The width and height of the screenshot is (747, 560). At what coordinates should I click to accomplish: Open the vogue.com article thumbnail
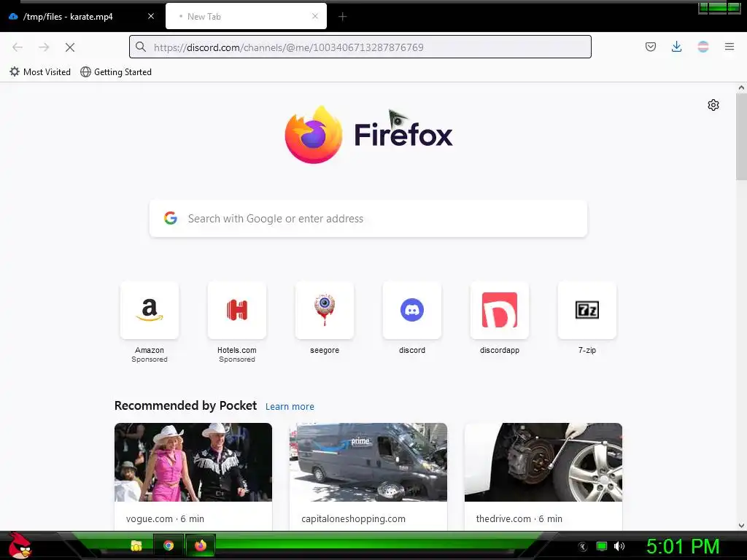point(193,462)
